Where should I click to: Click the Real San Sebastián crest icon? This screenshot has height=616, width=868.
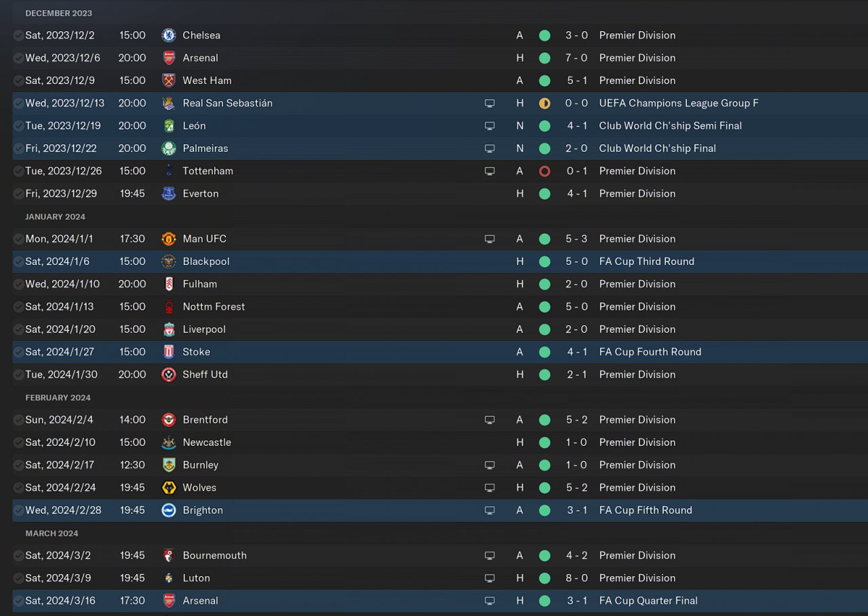click(x=169, y=103)
